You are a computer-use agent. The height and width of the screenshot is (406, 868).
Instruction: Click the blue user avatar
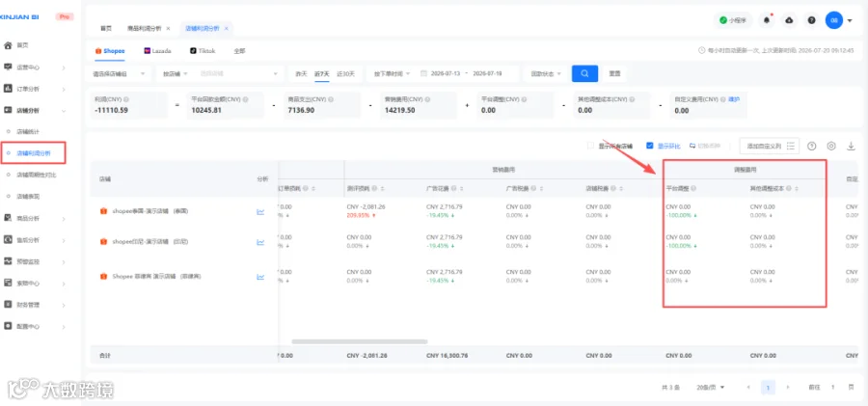coord(833,20)
